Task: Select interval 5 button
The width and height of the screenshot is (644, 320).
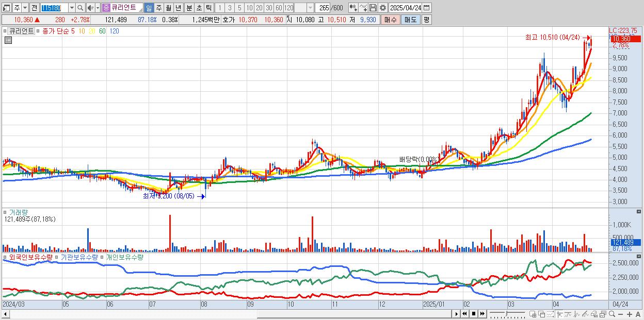Action: coord(239,8)
